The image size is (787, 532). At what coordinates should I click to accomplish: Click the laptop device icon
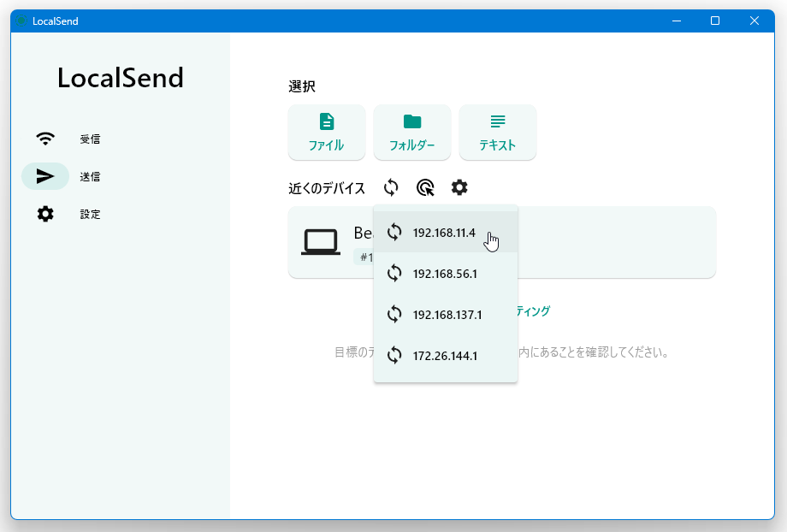[x=321, y=242]
